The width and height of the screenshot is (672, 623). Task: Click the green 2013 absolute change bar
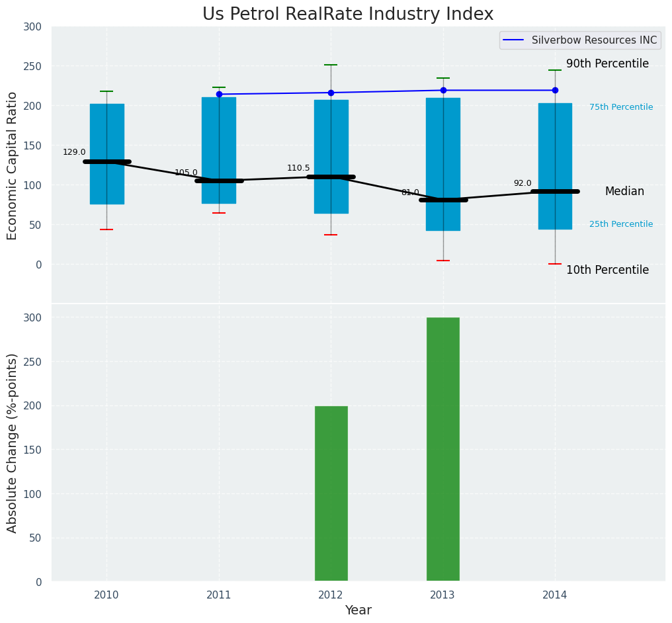443,449
